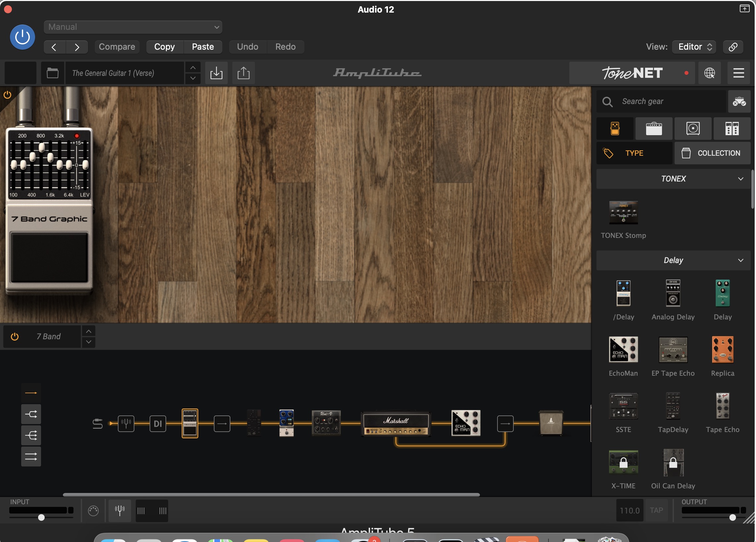Select previous gear with 7 Band up arrow
The width and height of the screenshot is (756, 542).
89,332
